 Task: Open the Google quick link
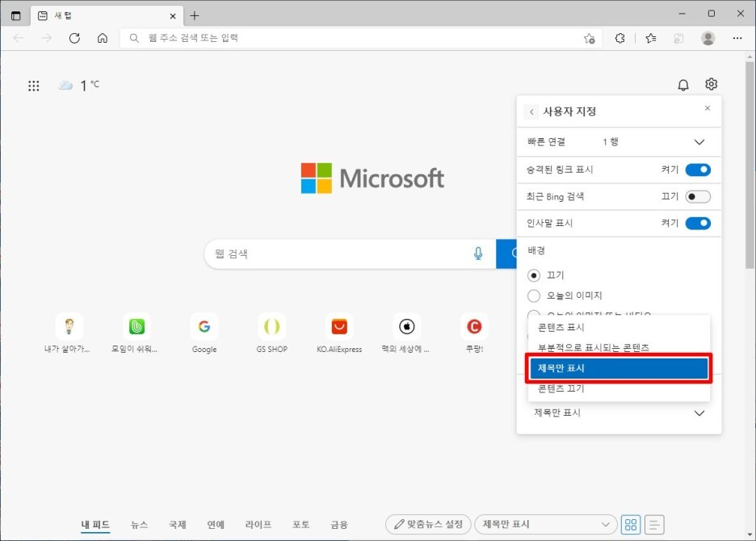204,333
